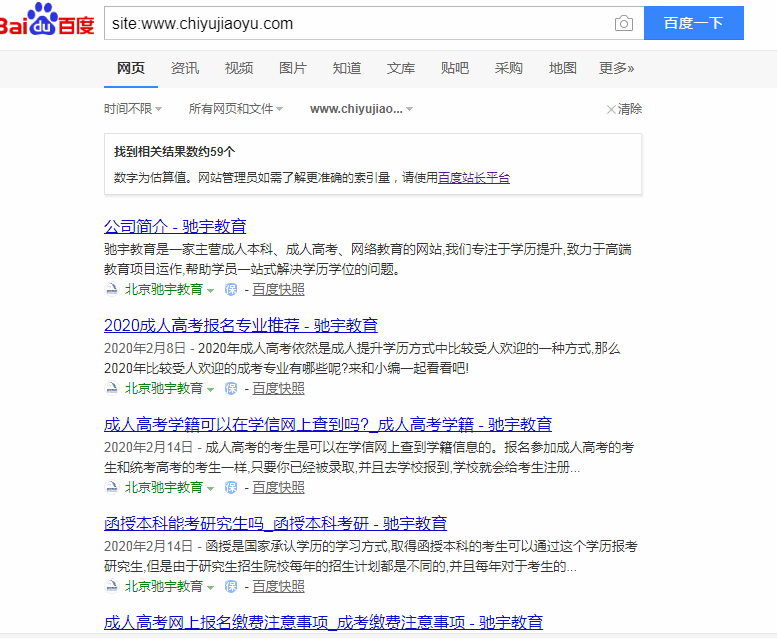
Task: Expand arrow beside 北京驰宇教育 under 2020成人高考报名
Action: 211,390
